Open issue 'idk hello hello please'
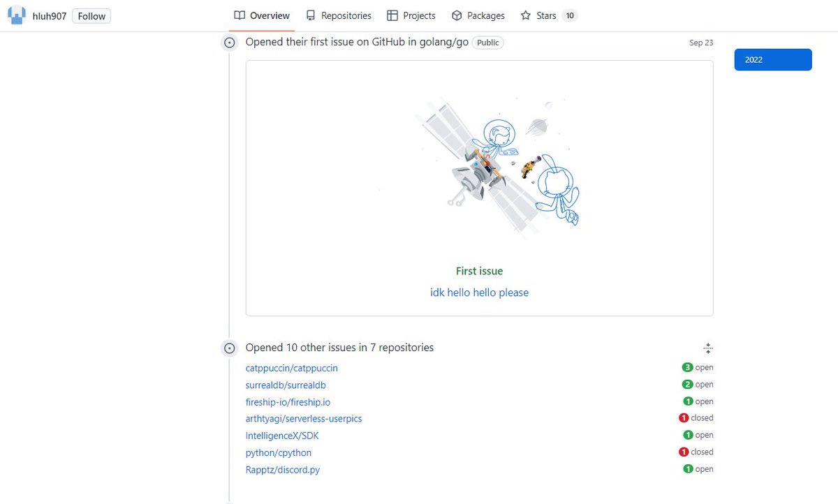Viewport: 838px width, 504px height. (x=479, y=292)
